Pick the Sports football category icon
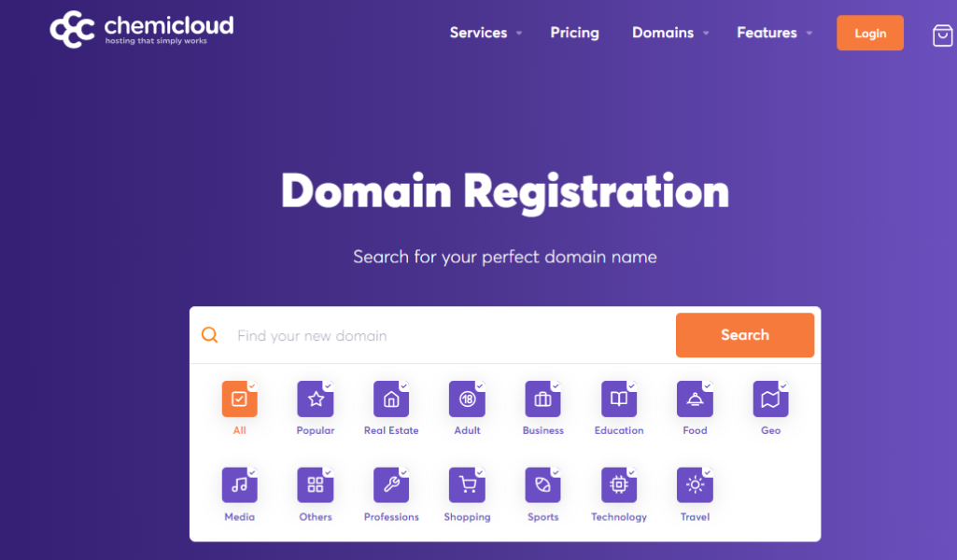Image resolution: width=957 pixels, height=560 pixels. [x=543, y=485]
